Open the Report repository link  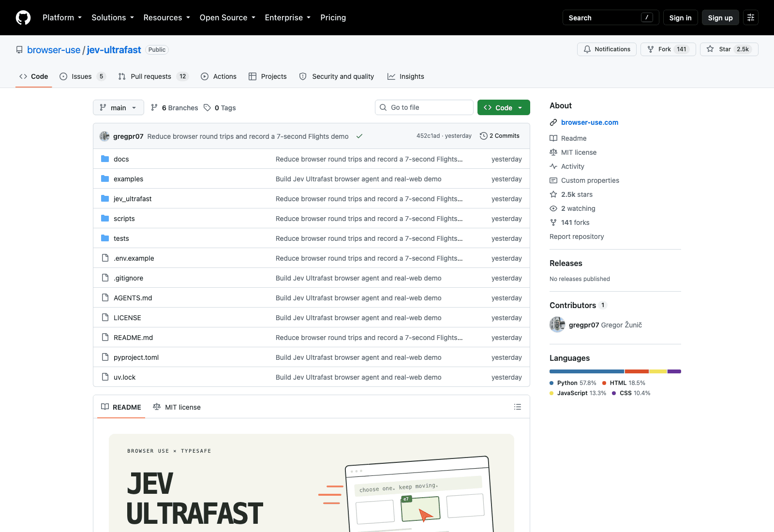577,236
